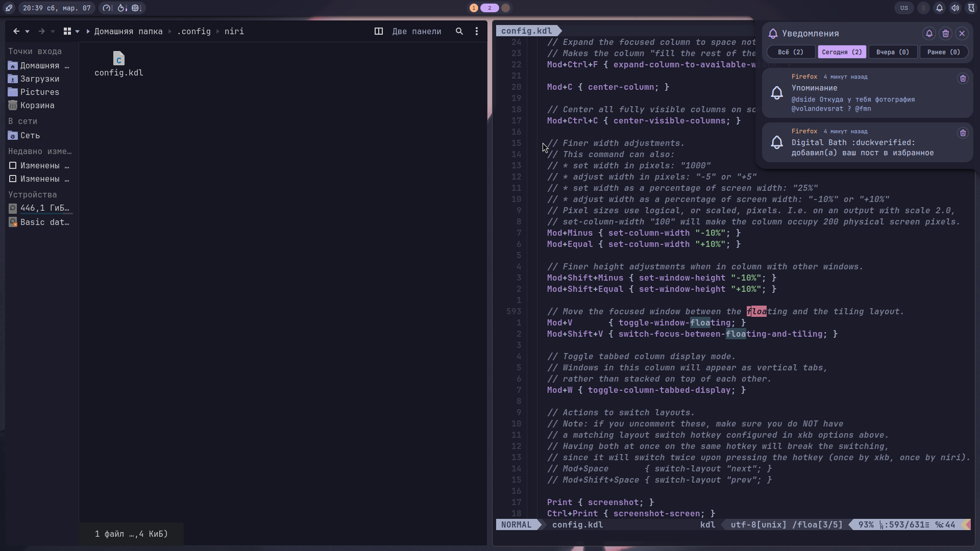Open the file manager search
980x551 pixels.
tap(459, 31)
